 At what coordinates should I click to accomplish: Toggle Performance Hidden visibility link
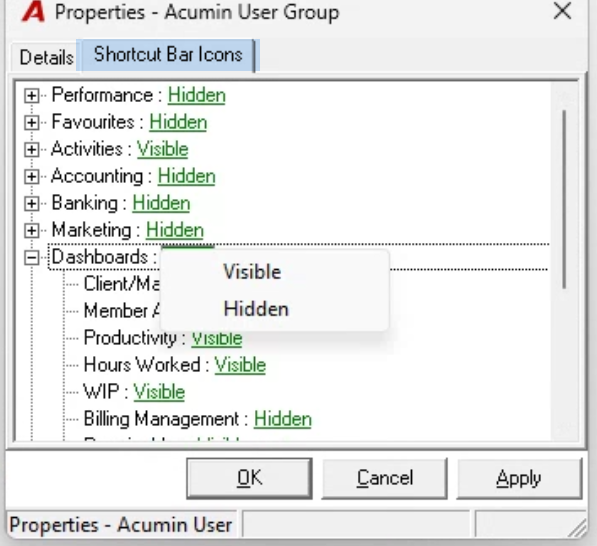[197, 95]
